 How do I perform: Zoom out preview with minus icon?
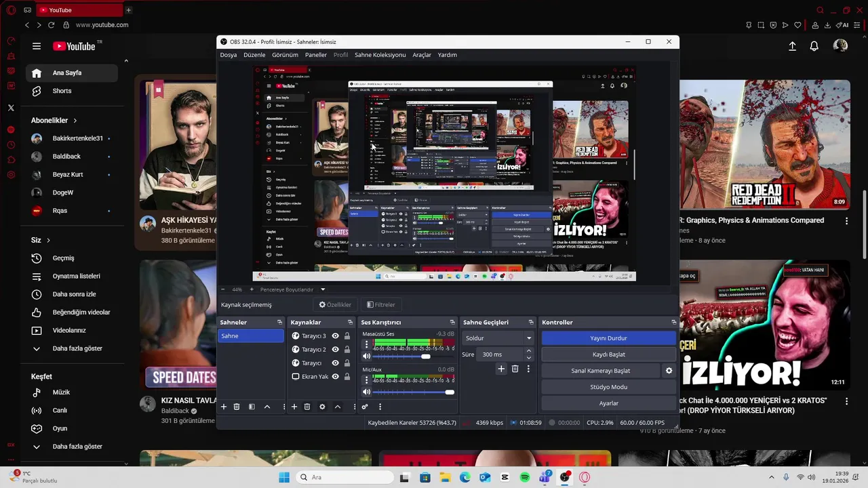pyautogui.click(x=223, y=289)
